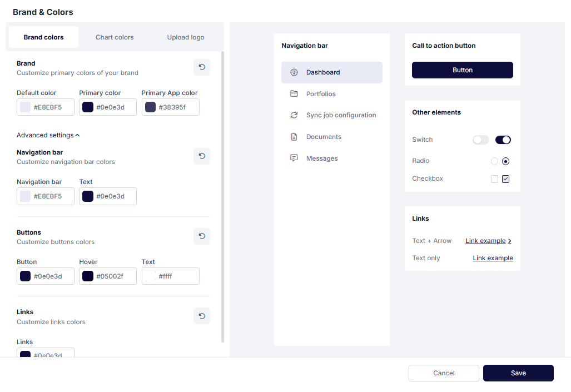
Task: Reset Brand colors to default
Action: (202, 67)
